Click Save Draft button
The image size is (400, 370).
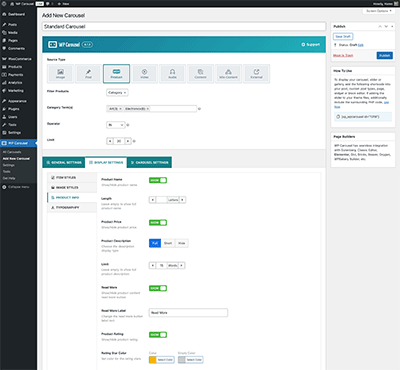tap(343, 36)
